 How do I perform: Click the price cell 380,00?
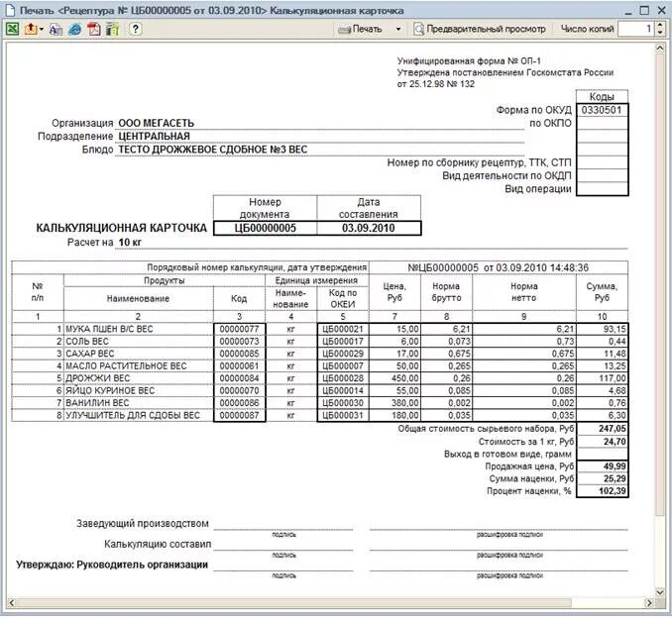[394, 403]
